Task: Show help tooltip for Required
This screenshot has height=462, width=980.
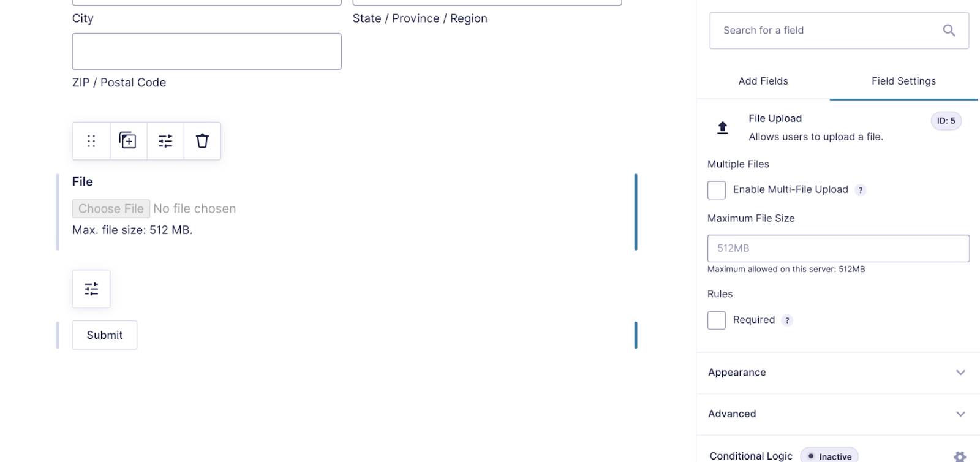Action: coord(787,320)
